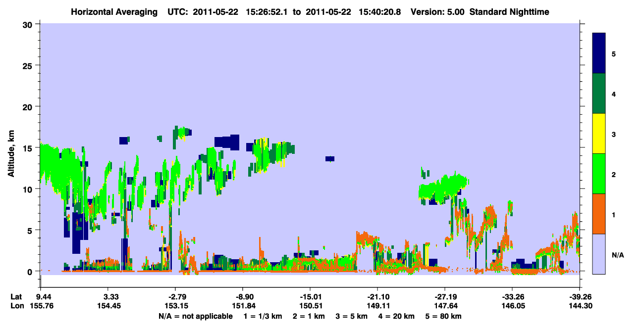Click 'Version: 5.00' in the title
644x330 pixels.
point(437,11)
